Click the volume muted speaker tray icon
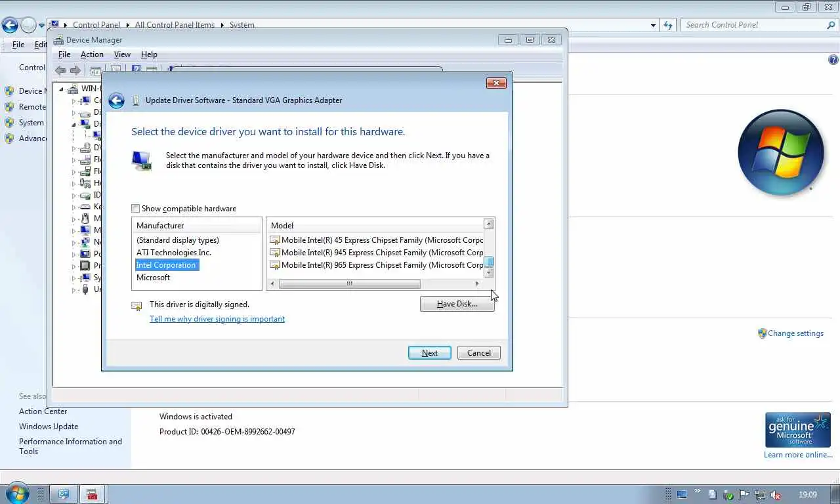Image resolution: width=840 pixels, height=504 pixels. 775,495
